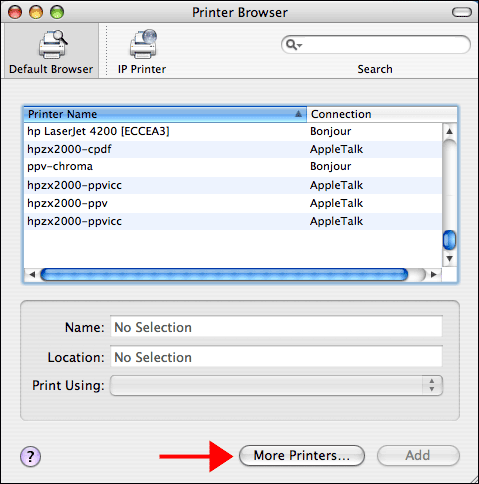Select the Default Browser printer icon
This screenshot has width=479, height=484.
tap(52, 44)
